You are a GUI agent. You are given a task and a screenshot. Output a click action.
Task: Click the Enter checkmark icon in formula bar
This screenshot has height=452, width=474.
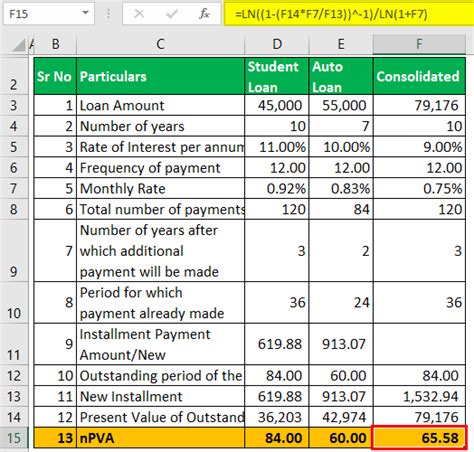172,14
